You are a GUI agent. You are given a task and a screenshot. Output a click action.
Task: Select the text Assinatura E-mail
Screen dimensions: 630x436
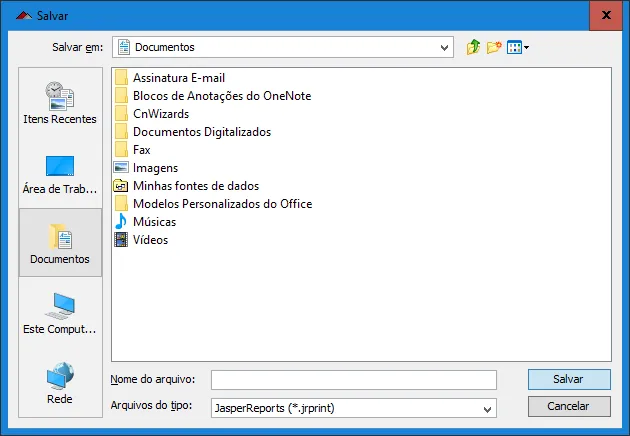click(179, 78)
